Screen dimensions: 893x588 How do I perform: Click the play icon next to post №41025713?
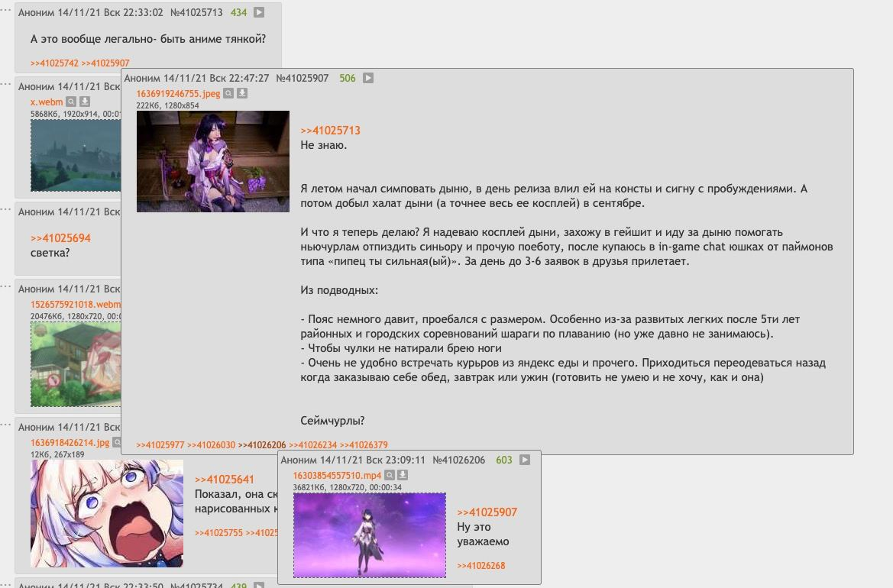click(259, 12)
